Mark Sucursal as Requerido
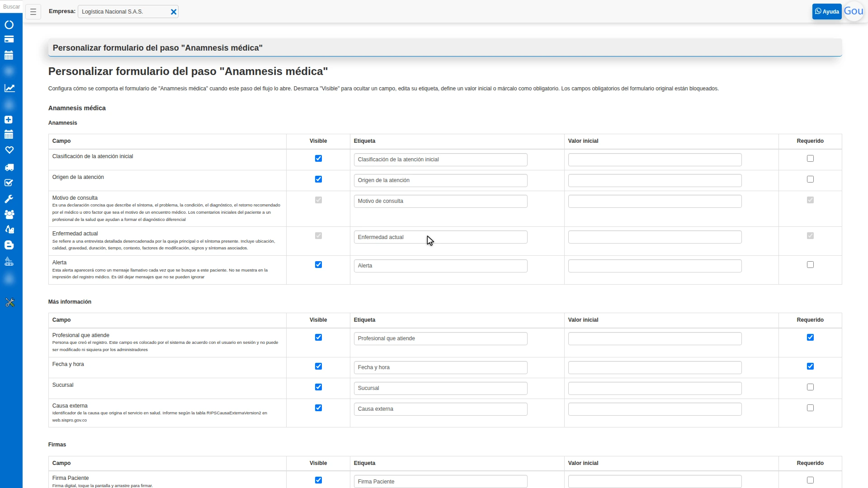Screen dimensions: 868x488 click(810, 387)
